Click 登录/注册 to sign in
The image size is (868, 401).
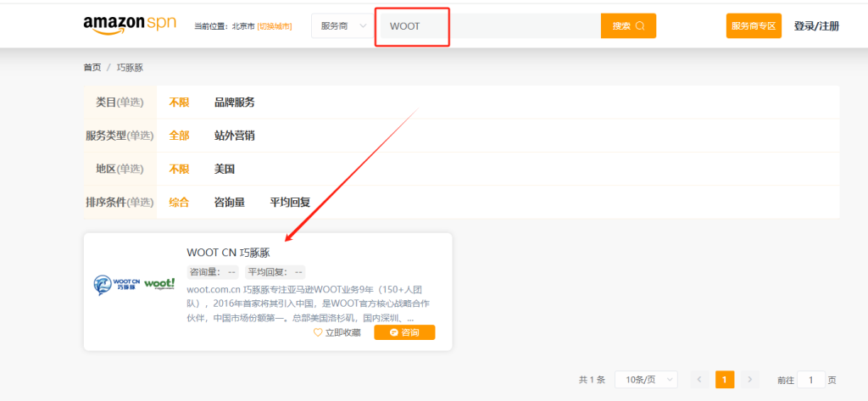tap(815, 25)
